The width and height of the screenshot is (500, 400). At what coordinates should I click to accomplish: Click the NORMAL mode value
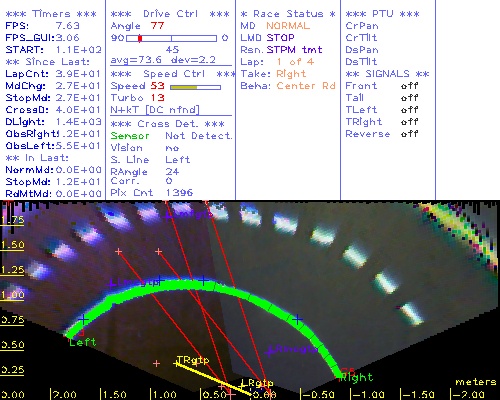(288, 26)
